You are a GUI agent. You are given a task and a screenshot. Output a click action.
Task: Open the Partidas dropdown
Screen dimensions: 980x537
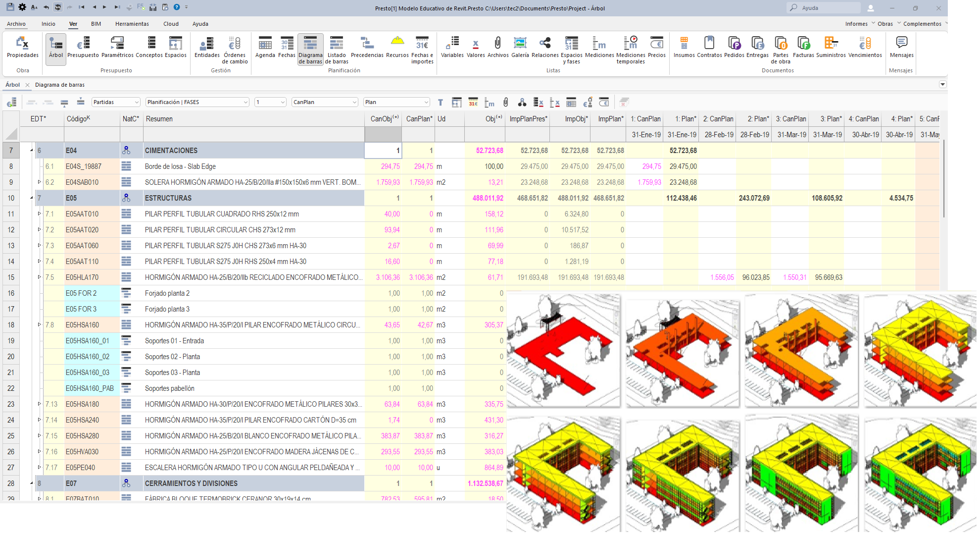tap(116, 102)
